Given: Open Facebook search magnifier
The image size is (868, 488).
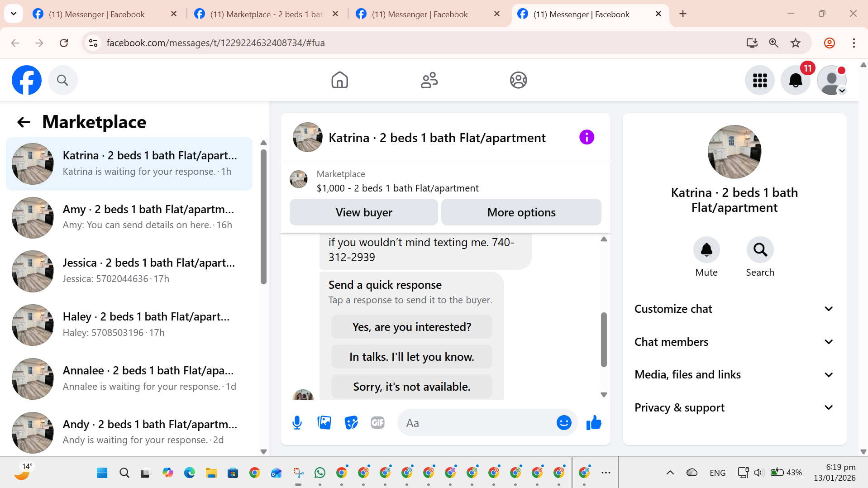Looking at the screenshot, I should point(62,80).
